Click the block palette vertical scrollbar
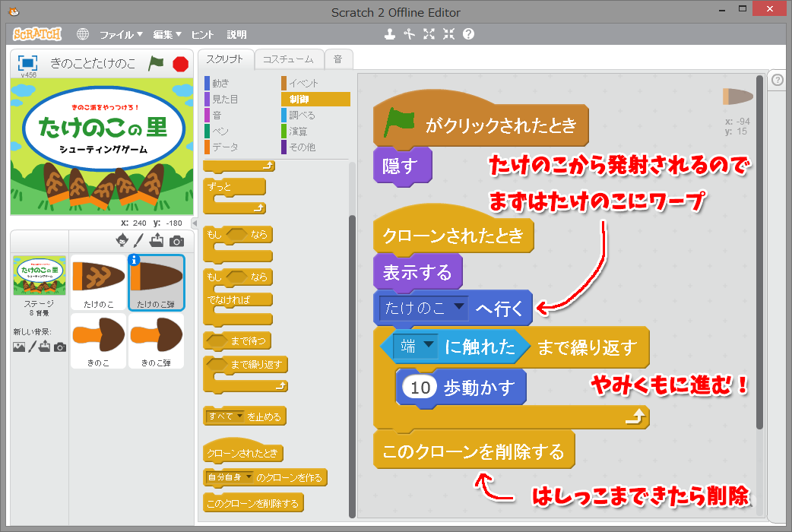The image size is (792, 532). 352,366
